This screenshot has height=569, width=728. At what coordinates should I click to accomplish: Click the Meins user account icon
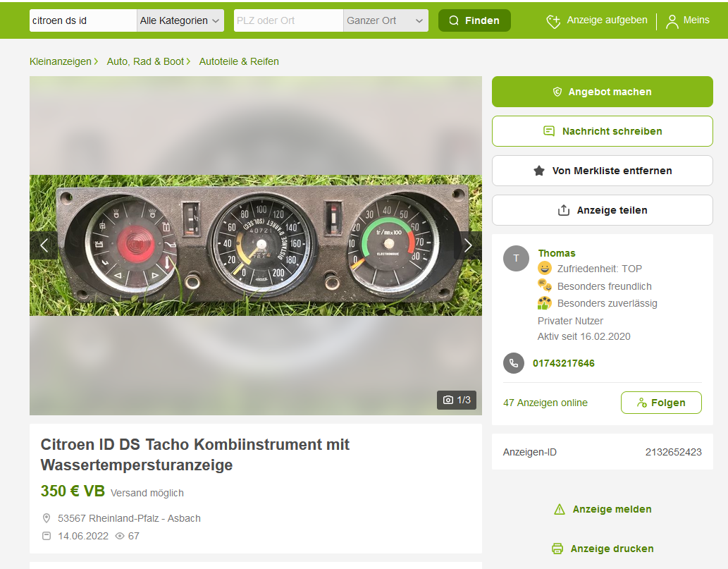coord(672,21)
